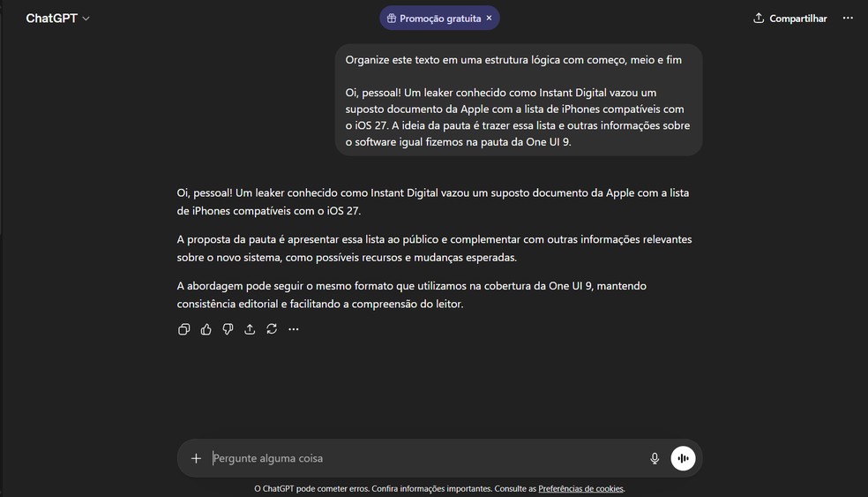Click the response line 'de iPhones compatíveis com o iOS 27.'
868x497 pixels.
pos(269,211)
